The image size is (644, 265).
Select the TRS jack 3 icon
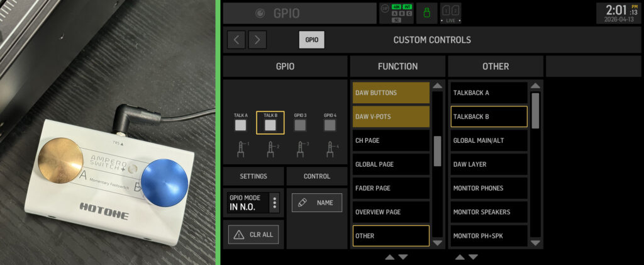click(301, 149)
